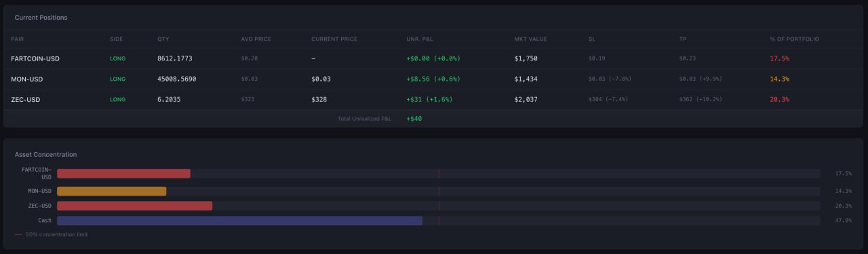868x254 pixels.
Task: Click stop loss $0.19
Action: point(597,59)
